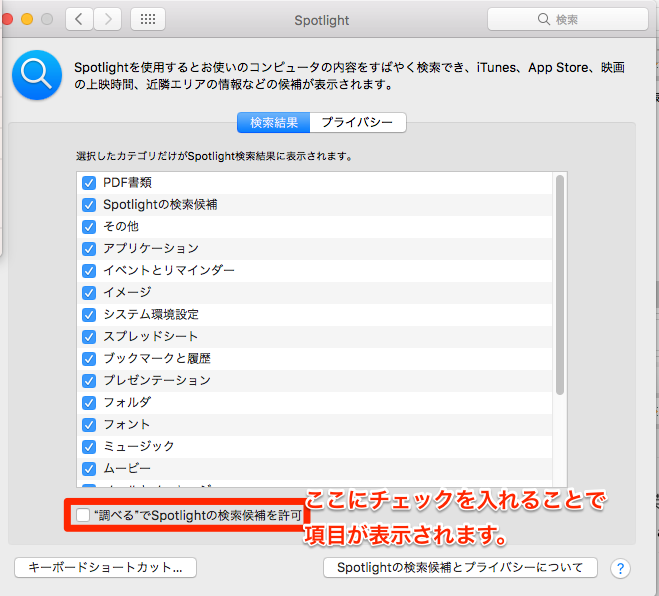Select the フォント row label
The image size is (659, 596).
[127, 424]
